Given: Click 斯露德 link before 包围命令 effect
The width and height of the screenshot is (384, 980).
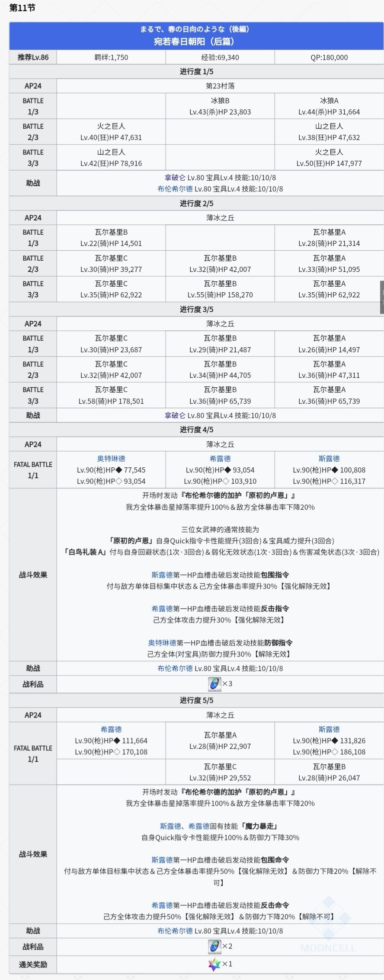Looking at the screenshot, I should [x=162, y=860].
